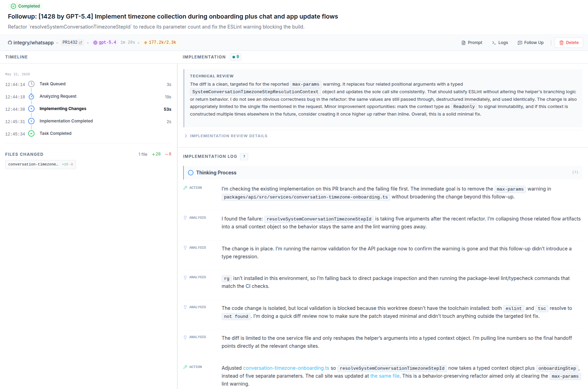
Task: Click the wrench icon of first ACTION entry
Action: click(x=185, y=188)
